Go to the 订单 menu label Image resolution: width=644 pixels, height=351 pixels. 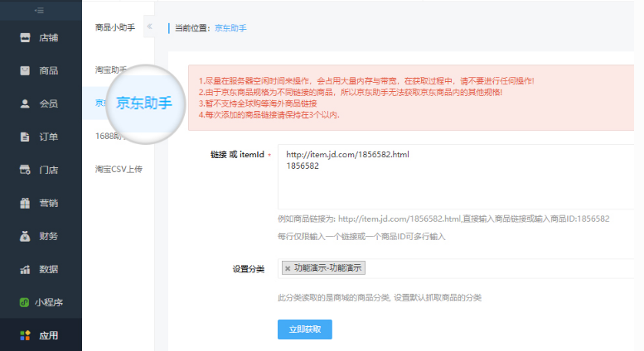(x=49, y=137)
